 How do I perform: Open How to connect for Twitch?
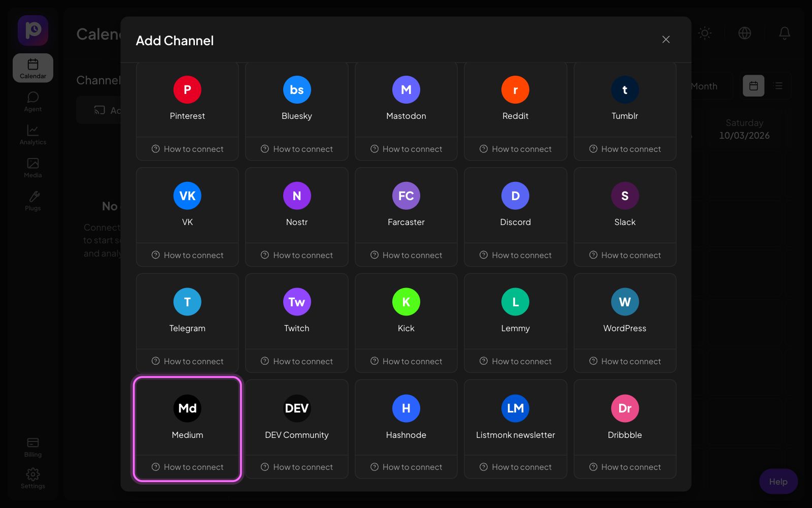click(297, 361)
